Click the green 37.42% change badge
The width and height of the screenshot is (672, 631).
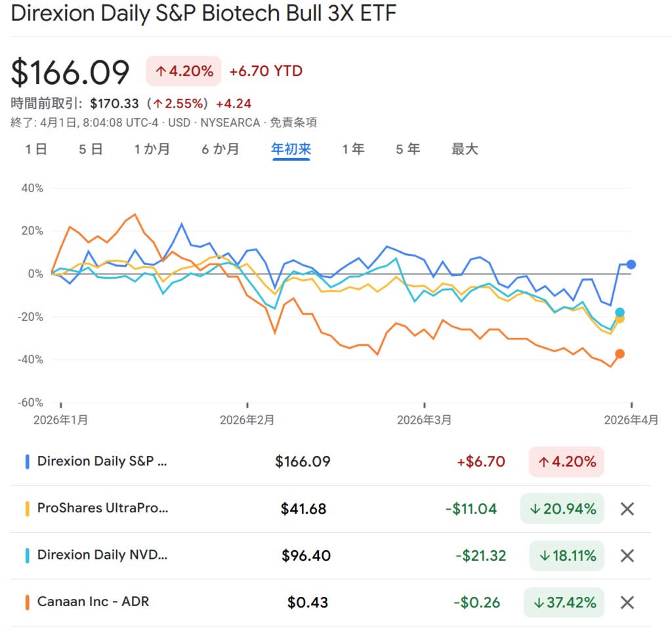[x=564, y=602]
